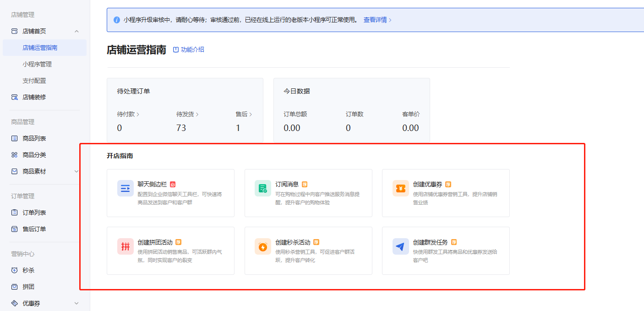Open 待付款 orders via its arrow

[138, 115]
